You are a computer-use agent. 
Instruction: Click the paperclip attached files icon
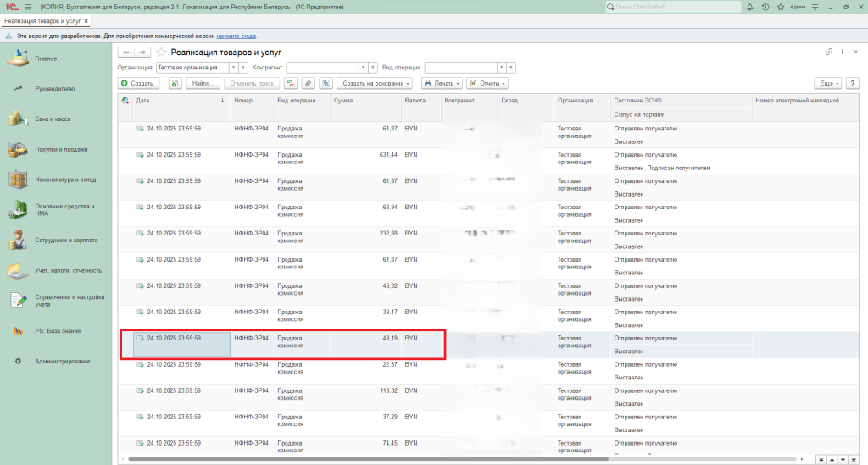pos(308,84)
